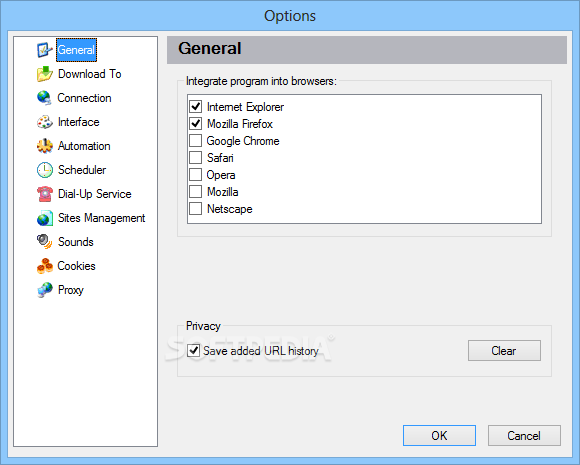Uncheck Mozilla Firefox integration

coord(195,124)
